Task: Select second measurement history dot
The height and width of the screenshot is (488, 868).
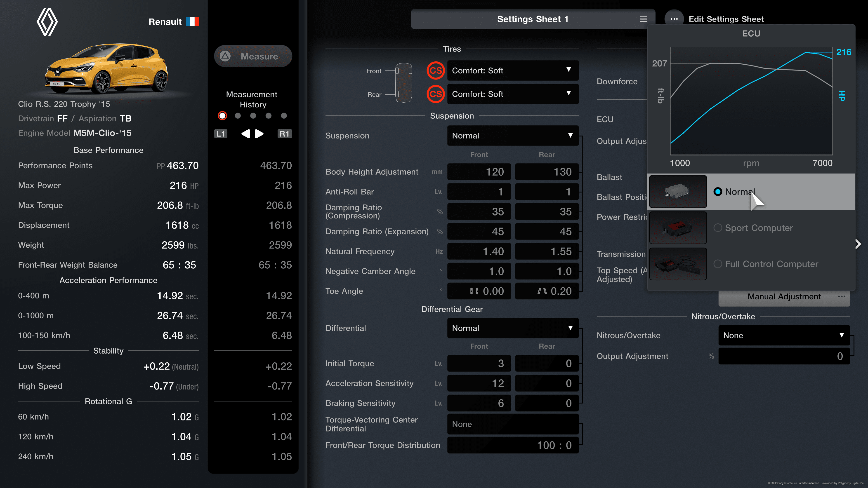Action: [x=238, y=115]
